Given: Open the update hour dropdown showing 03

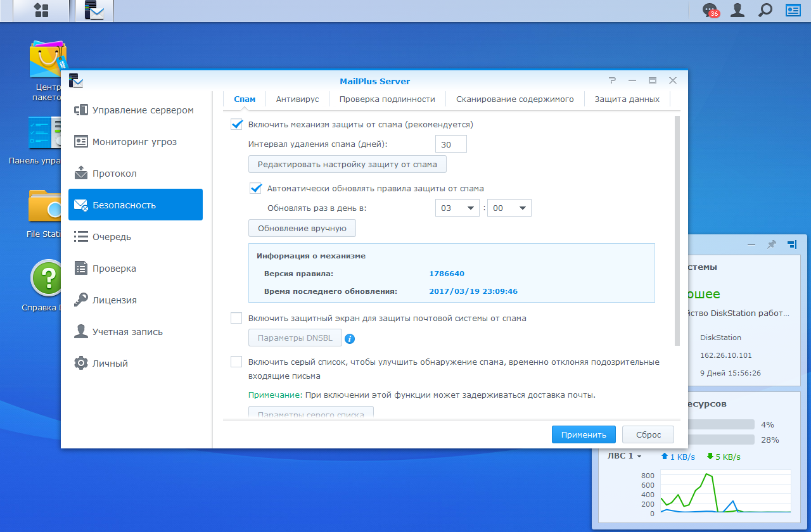Looking at the screenshot, I should [x=457, y=208].
